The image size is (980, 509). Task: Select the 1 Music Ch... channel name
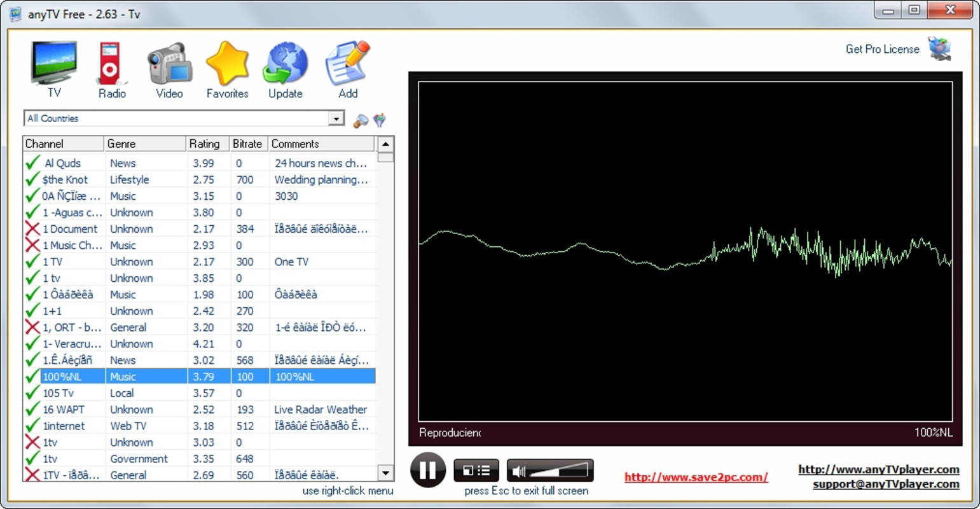tap(72, 246)
